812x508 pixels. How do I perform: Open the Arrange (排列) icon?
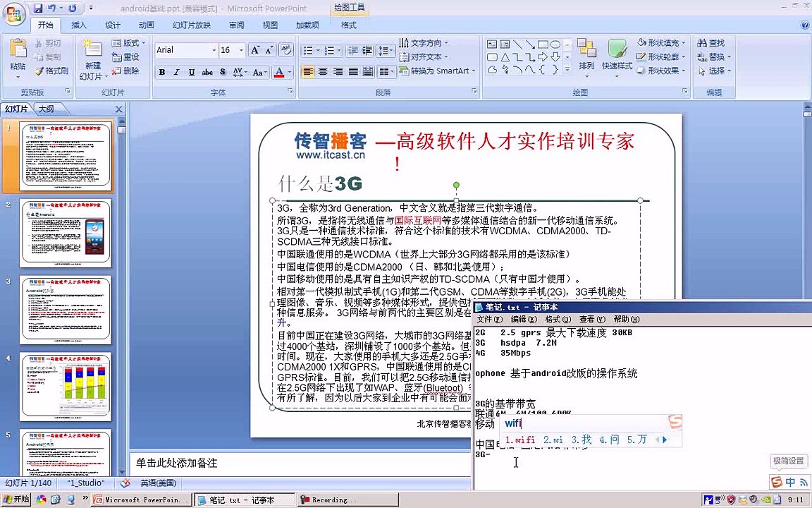586,48
